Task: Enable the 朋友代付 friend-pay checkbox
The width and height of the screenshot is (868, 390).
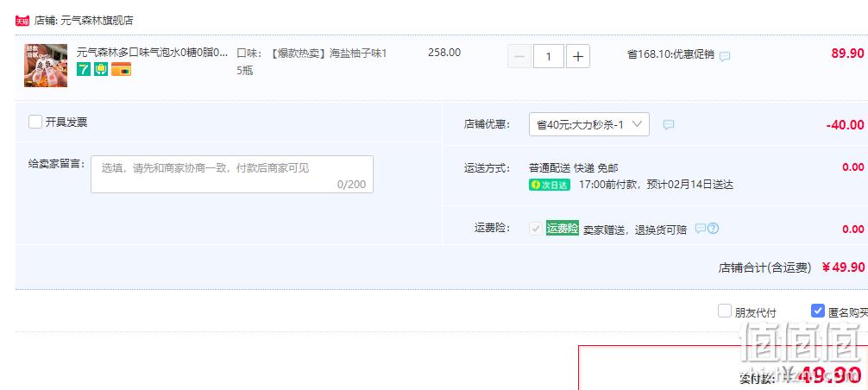Action: (x=725, y=311)
